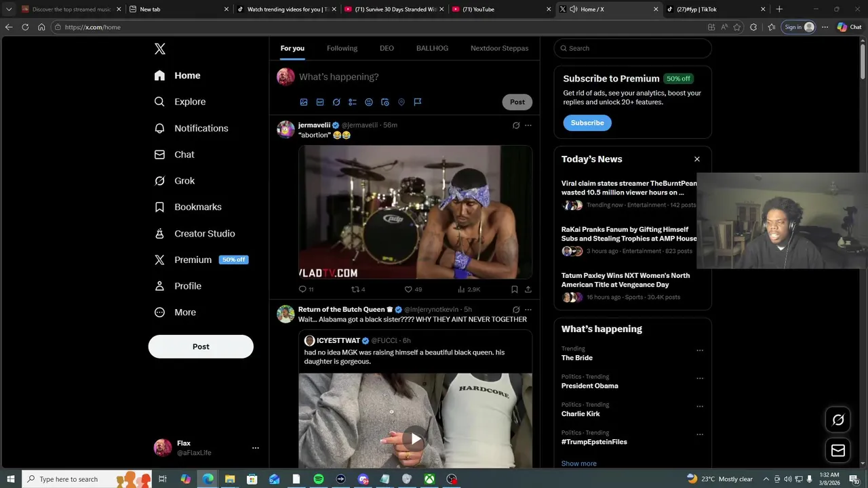This screenshot has height=488, width=868.
Task: Bookmark jermavelli's post
Action: 515,289
